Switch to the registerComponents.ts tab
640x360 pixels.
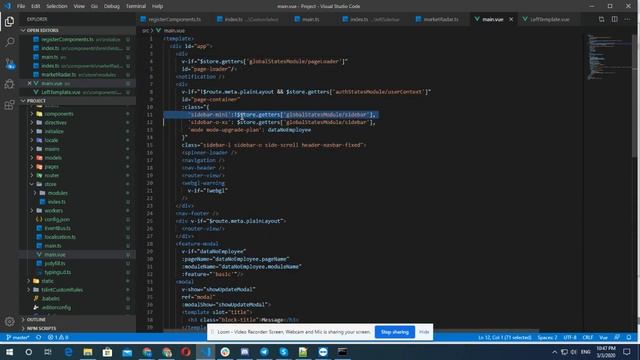coord(174,19)
